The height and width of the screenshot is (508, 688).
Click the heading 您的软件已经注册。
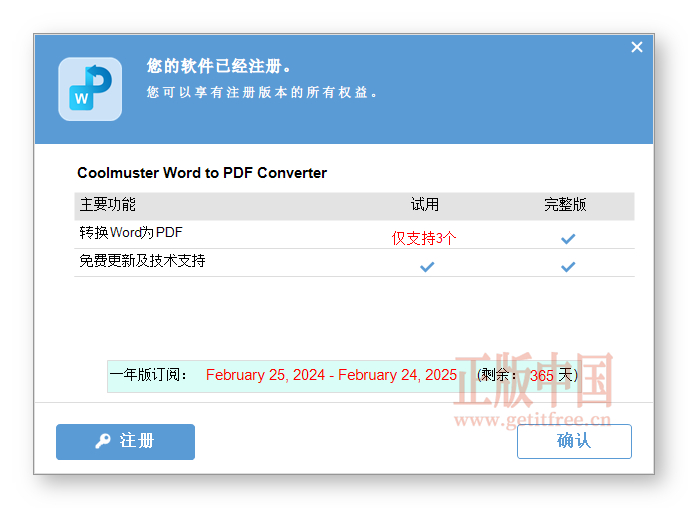pyautogui.click(x=219, y=66)
